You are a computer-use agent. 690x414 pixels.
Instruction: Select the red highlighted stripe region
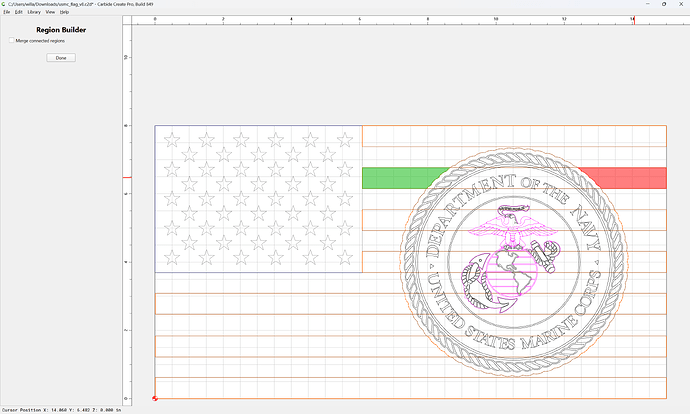629,178
